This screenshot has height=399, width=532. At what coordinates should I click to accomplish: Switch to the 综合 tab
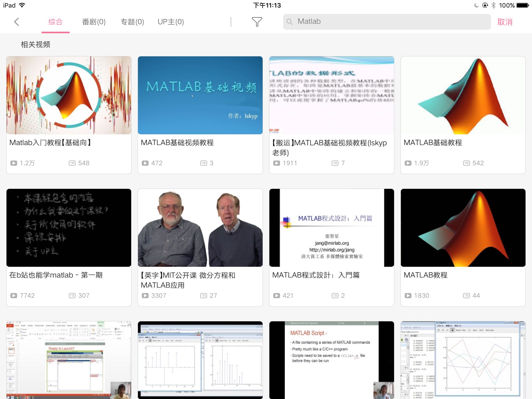(x=55, y=22)
